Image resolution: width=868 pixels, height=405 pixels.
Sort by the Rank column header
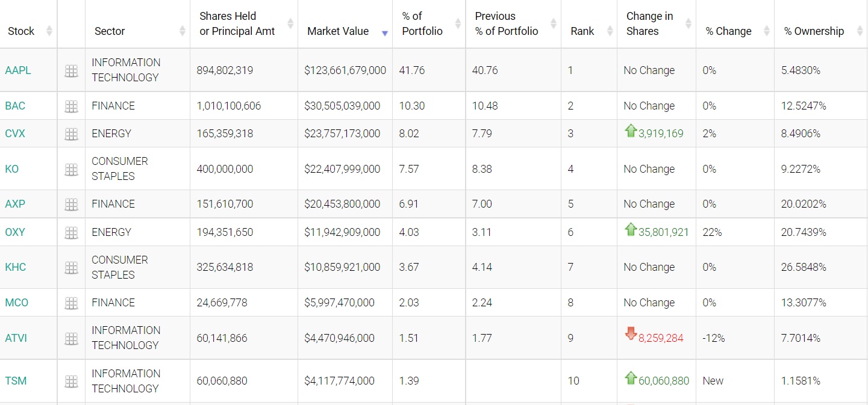(582, 31)
